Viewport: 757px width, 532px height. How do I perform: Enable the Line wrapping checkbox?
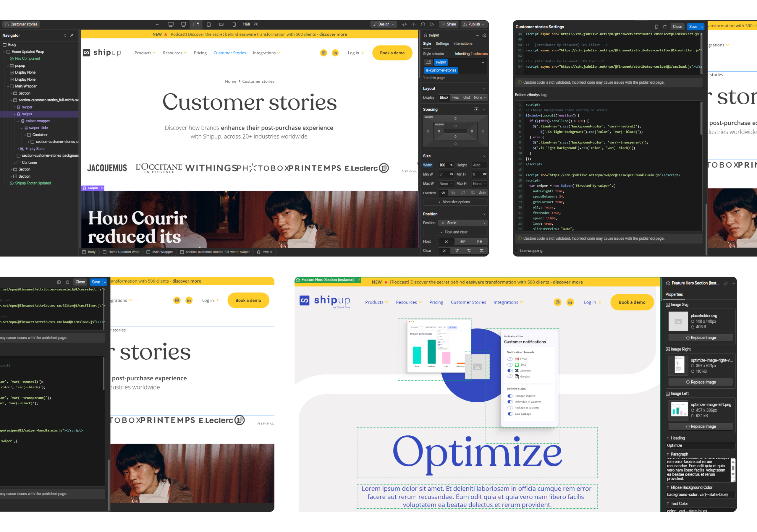pyautogui.click(x=517, y=251)
